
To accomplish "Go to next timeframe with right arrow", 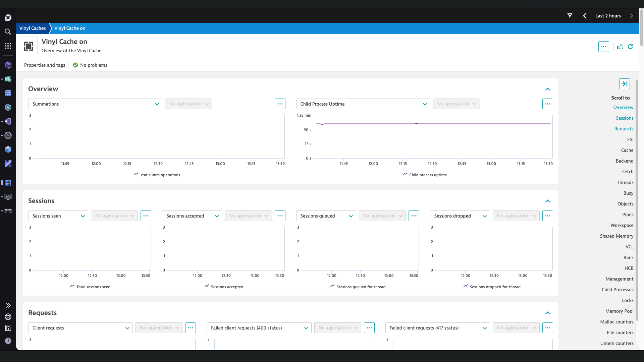I will [632, 16].
